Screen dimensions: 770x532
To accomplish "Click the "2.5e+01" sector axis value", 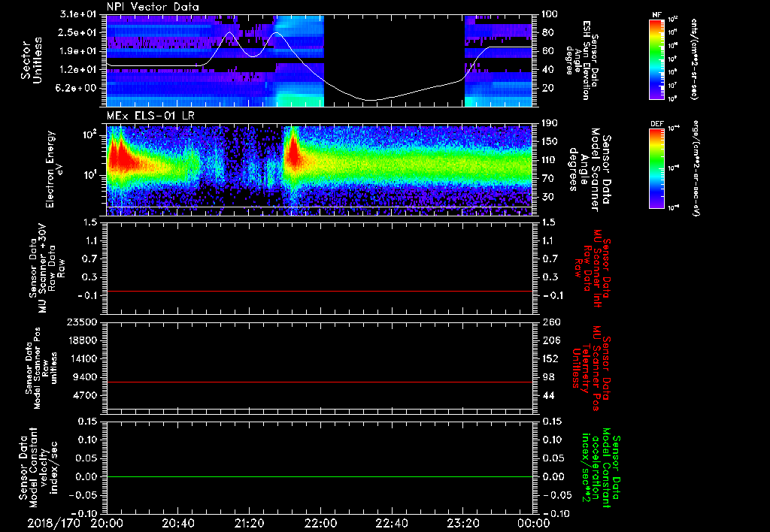I will (78, 32).
